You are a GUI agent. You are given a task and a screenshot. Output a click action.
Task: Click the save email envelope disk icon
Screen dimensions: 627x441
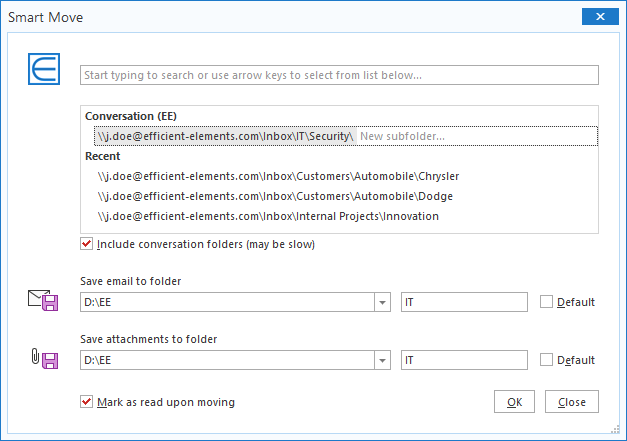(43, 301)
